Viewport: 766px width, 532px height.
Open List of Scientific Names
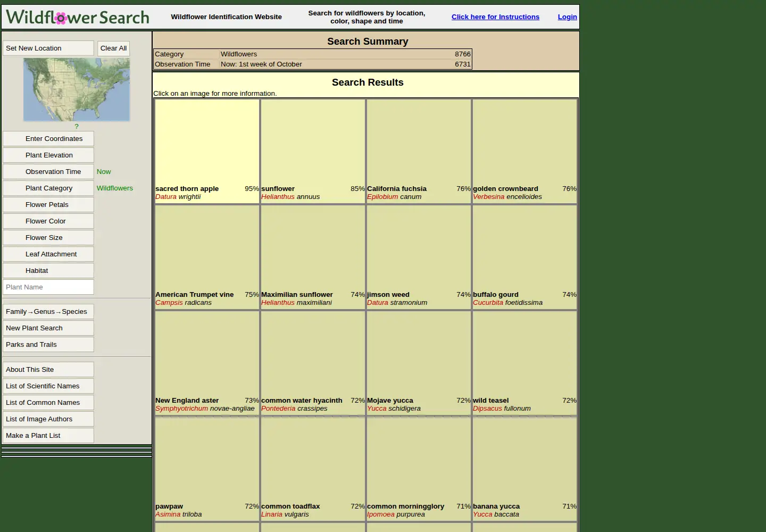tap(48, 386)
